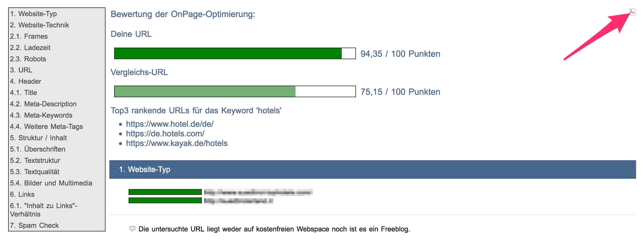Open 5.1. Überschriften section

[38, 149]
